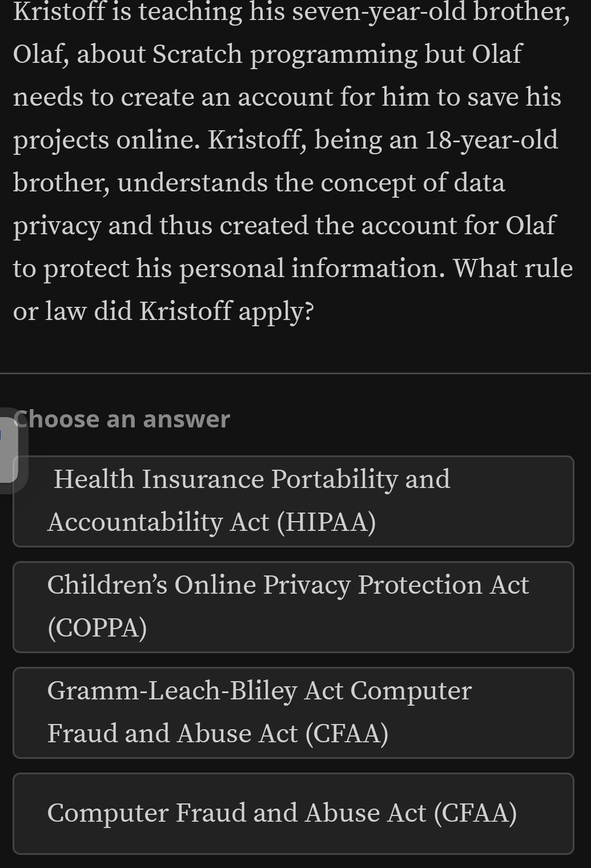This screenshot has height=868, width=591.
Task: Click the 'Choose an answer' heading
Action: tap(122, 419)
